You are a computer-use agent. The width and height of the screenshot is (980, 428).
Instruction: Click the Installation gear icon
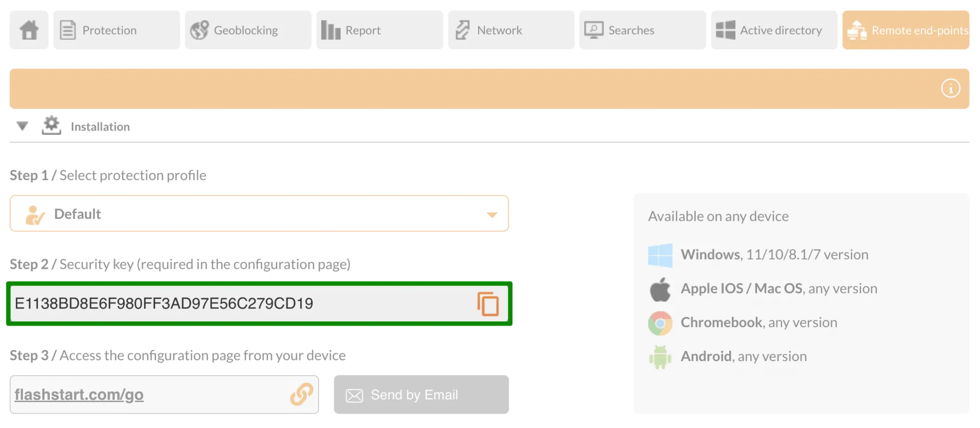coord(51,126)
